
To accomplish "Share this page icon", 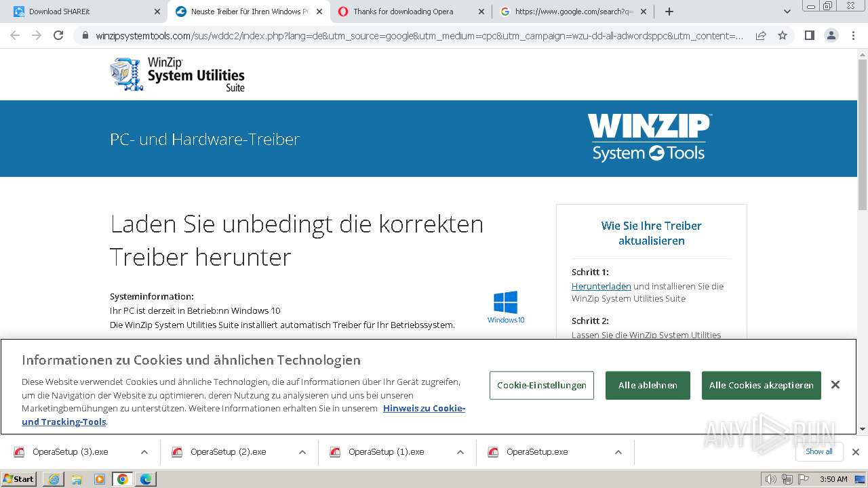I will (761, 35).
